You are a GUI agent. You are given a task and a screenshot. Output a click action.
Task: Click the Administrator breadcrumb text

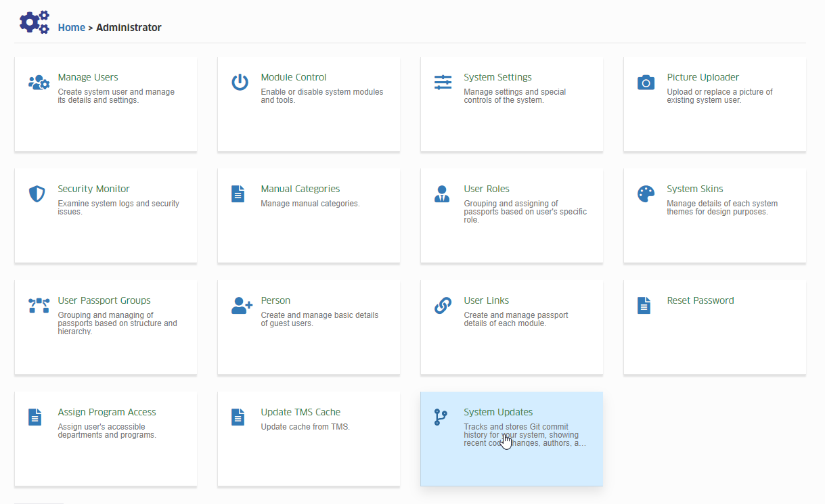pos(129,28)
